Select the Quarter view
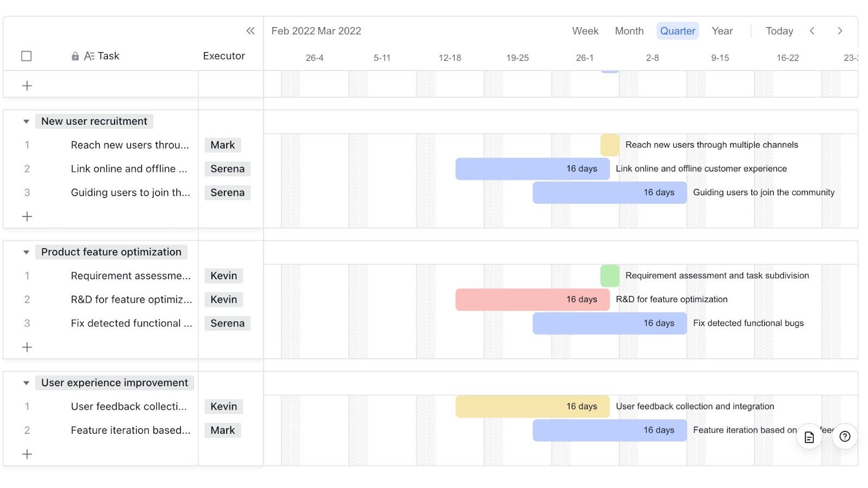The height and width of the screenshot is (488, 868). tap(678, 31)
